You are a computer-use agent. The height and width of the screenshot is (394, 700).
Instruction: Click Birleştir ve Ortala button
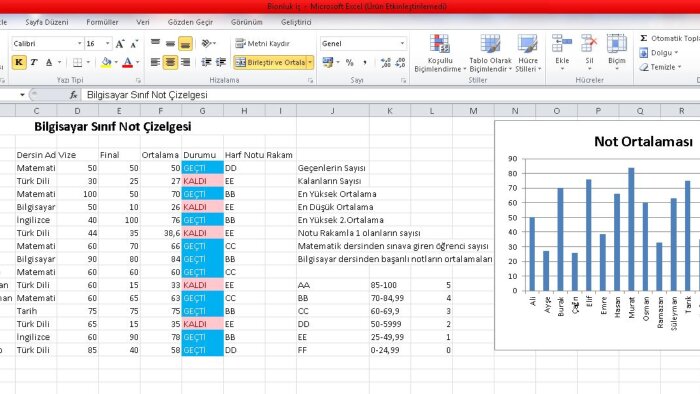pyautogui.click(x=270, y=62)
